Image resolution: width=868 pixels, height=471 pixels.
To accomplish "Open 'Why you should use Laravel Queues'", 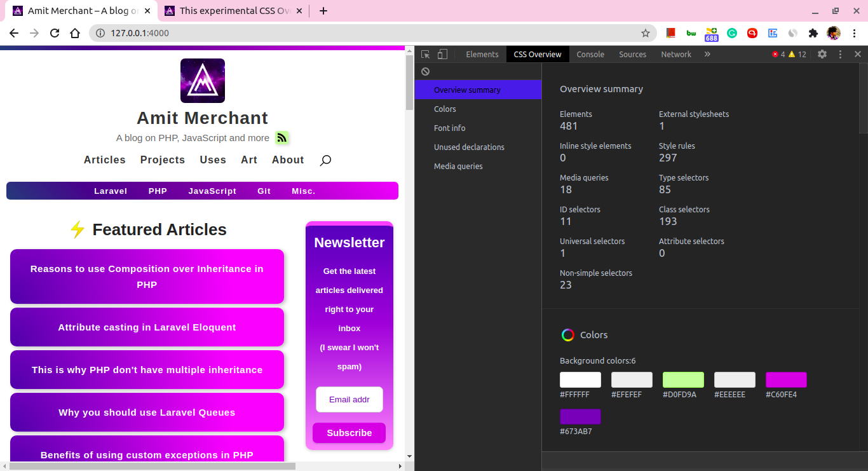I will (147, 413).
